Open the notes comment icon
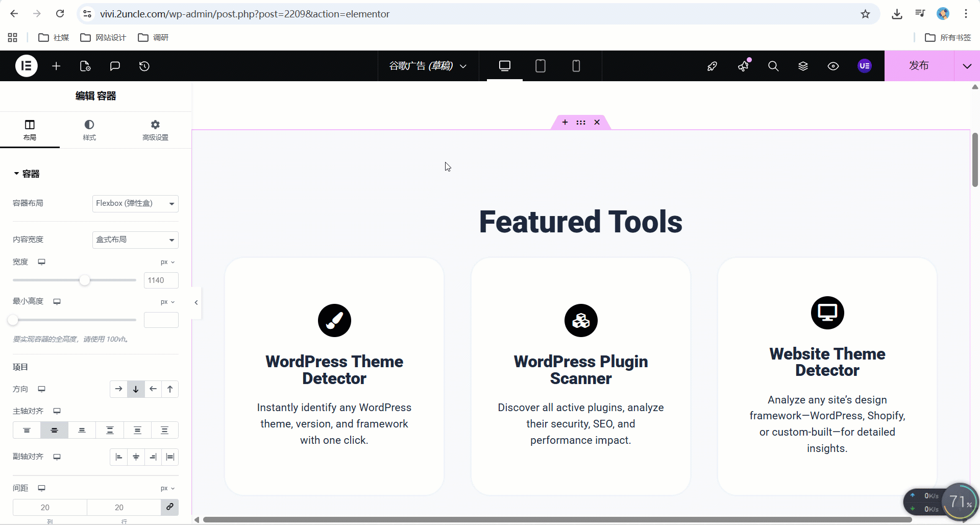This screenshot has height=525, width=980. point(115,66)
